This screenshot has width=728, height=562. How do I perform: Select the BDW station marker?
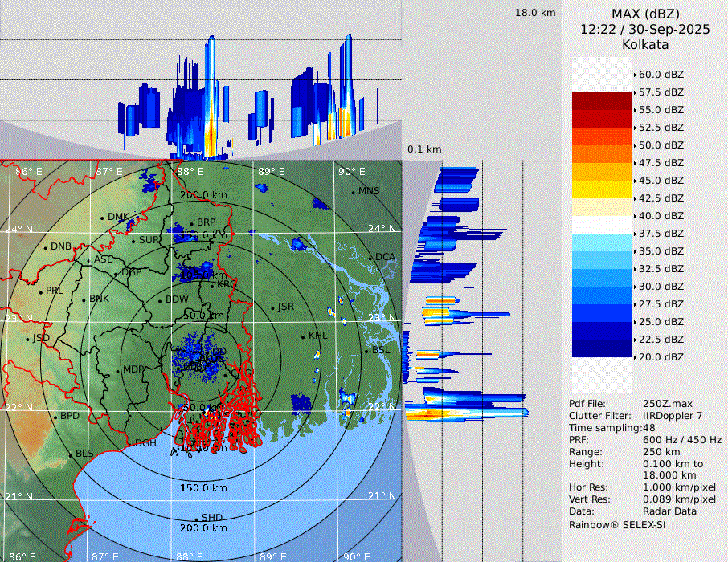[160, 300]
